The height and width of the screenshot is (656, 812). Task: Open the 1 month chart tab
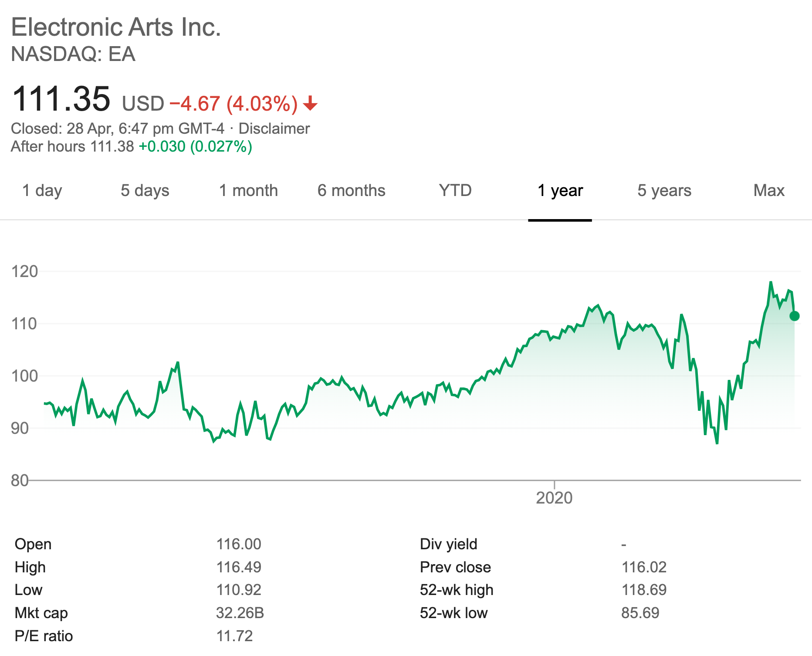tap(248, 191)
